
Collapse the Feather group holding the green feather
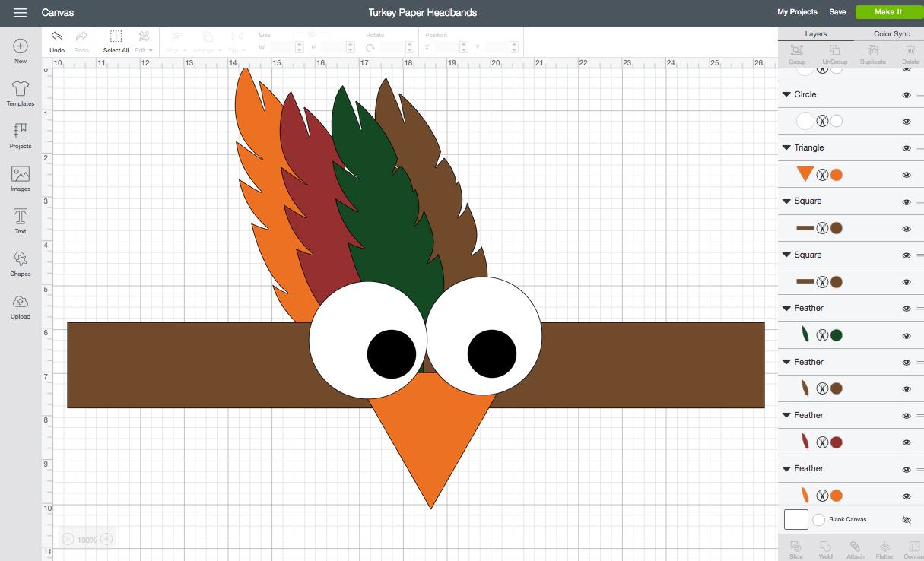click(786, 308)
